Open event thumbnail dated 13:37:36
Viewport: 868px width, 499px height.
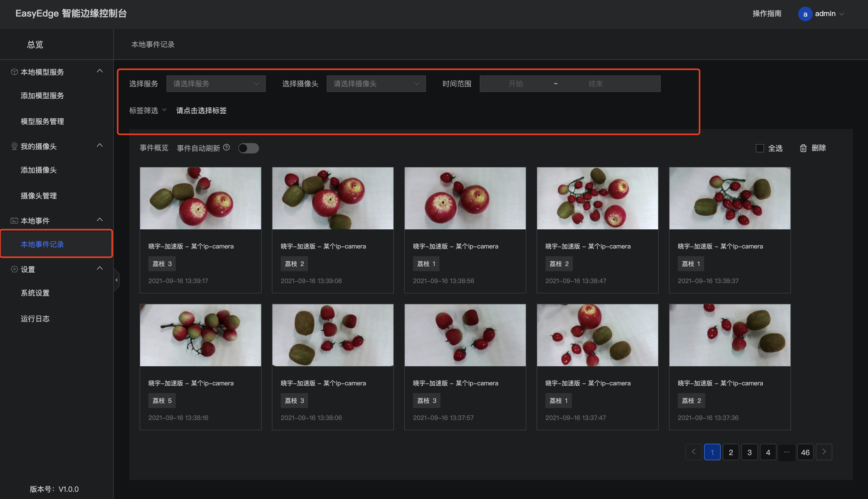click(x=730, y=335)
